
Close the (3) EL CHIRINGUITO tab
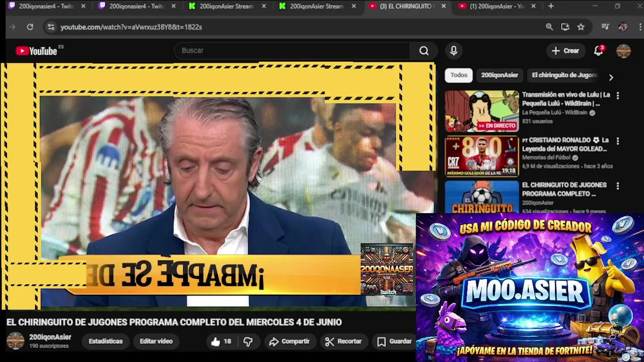[443, 6]
